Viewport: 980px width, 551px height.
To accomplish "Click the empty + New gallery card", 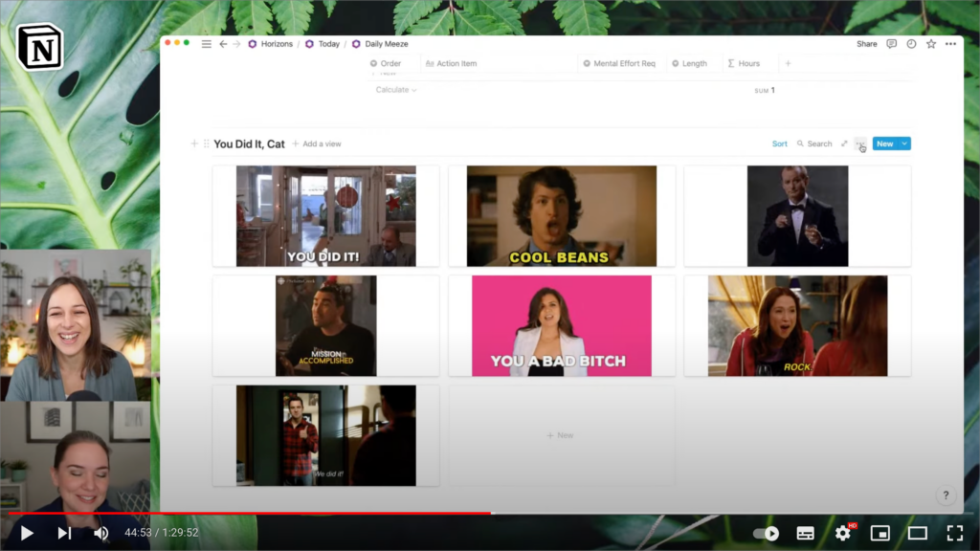I will point(561,435).
